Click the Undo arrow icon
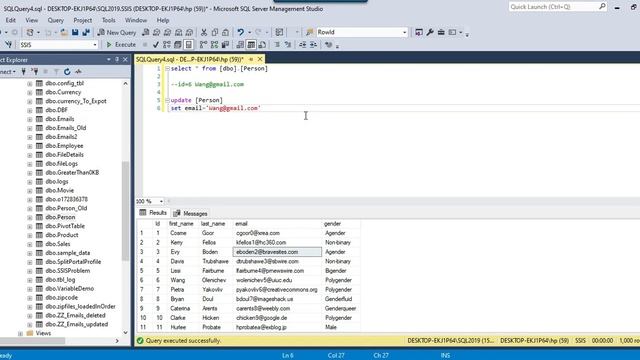Viewport: 640px width, 360px height. [241, 32]
